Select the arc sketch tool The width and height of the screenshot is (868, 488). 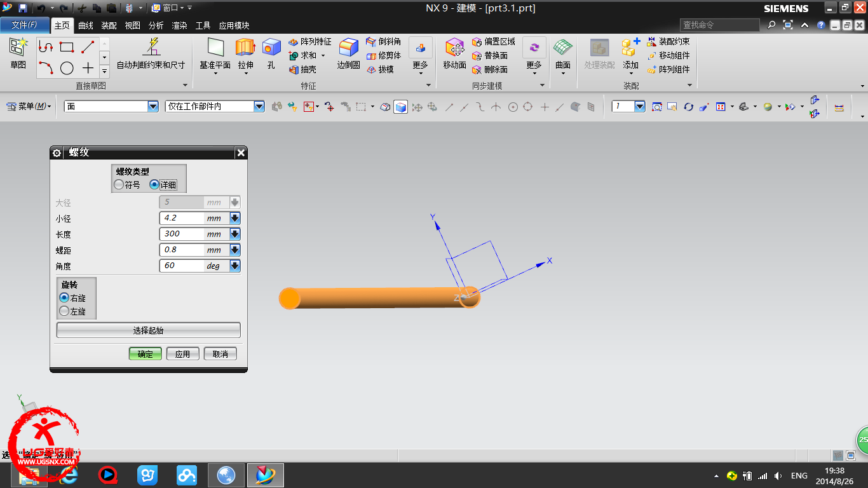pyautogui.click(x=45, y=68)
